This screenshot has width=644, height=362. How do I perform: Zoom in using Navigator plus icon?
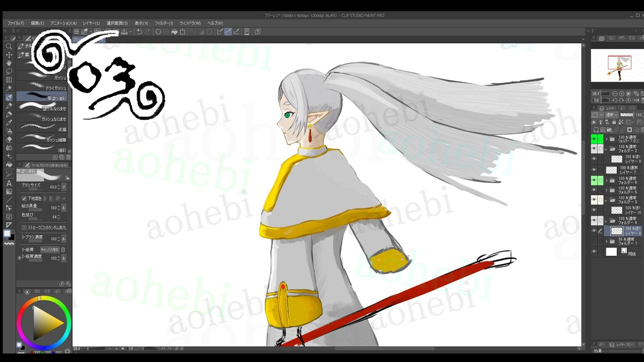(622, 94)
